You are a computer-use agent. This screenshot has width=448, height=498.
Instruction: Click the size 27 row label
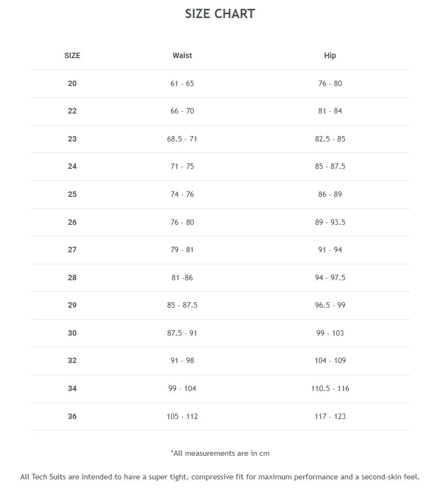pyautogui.click(x=72, y=250)
